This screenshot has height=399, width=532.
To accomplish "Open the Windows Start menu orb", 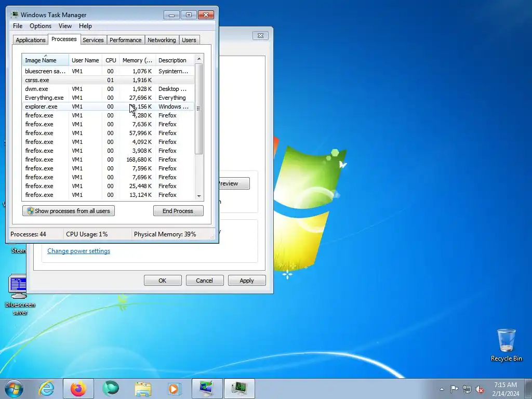I will (x=14, y=389).
